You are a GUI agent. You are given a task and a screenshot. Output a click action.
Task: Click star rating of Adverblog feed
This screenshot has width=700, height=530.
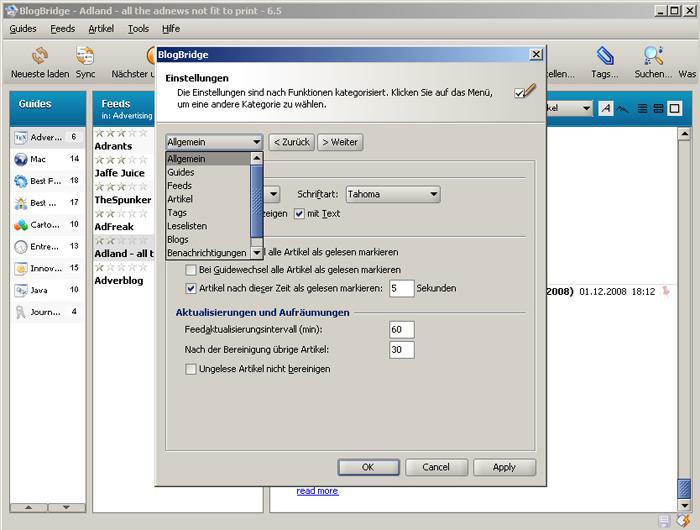(x=121, y=267)
